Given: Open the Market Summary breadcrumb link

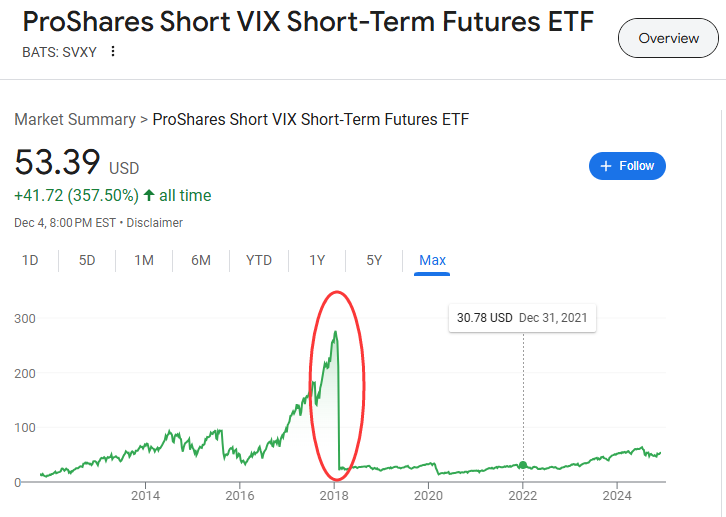Looking at the screenshot, I should 75,119.
